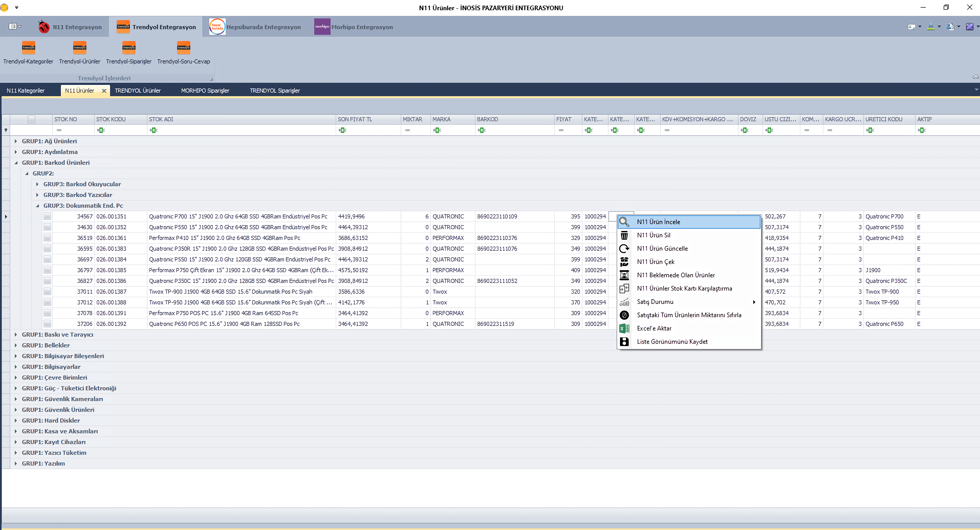Click trash icon for N11 Ürün Sil

tap(624, 235)
